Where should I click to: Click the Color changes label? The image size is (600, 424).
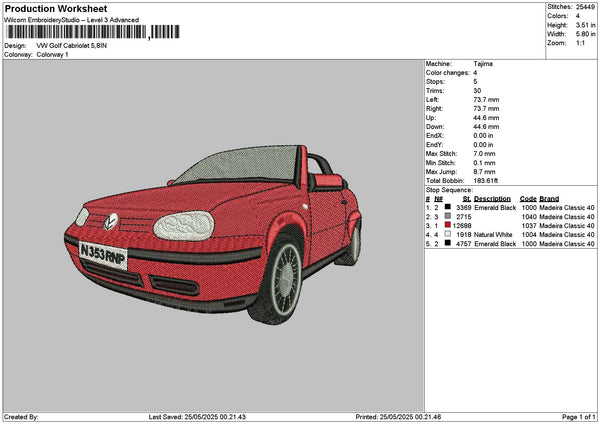(x=448, y=73)
